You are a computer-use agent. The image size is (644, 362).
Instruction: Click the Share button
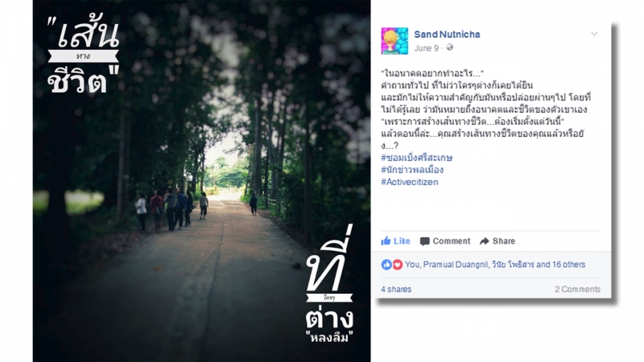click(497, 241)
